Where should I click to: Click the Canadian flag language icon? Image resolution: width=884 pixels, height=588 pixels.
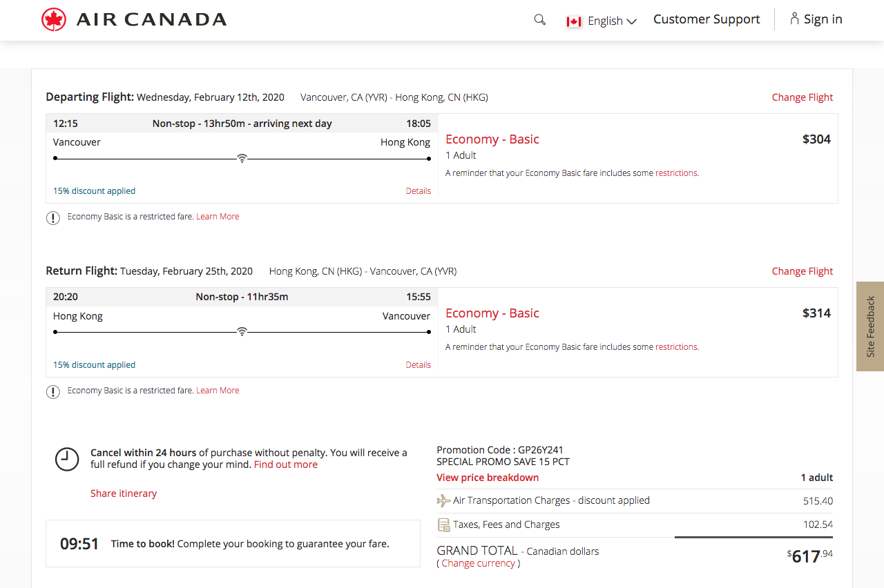tap(574, 21)
